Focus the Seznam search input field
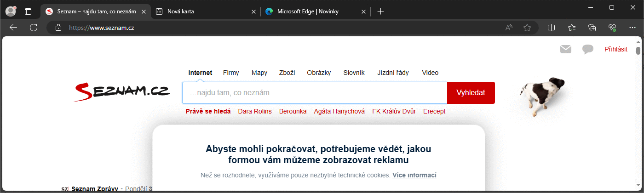Screen dimensions: 644x193 (315, 93)
